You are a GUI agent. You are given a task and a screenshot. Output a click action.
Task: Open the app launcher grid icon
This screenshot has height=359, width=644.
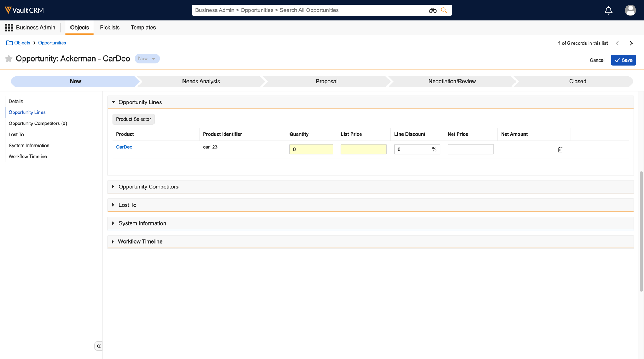(9, 28)
